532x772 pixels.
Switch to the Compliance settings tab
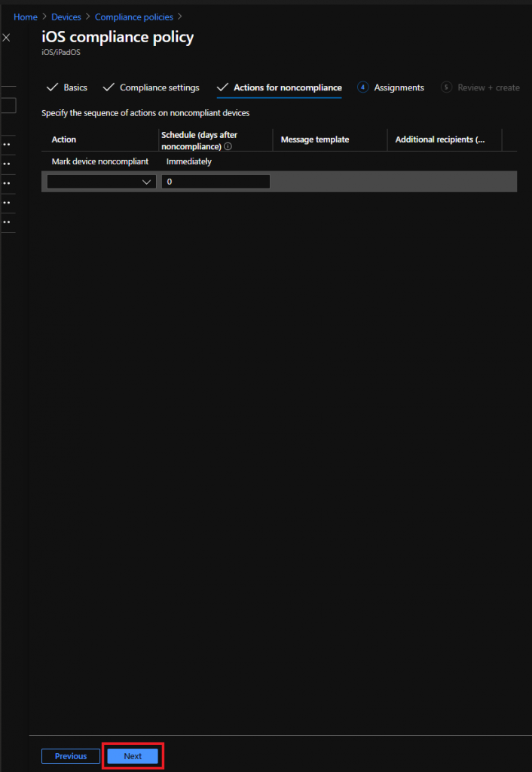(159, 87)
